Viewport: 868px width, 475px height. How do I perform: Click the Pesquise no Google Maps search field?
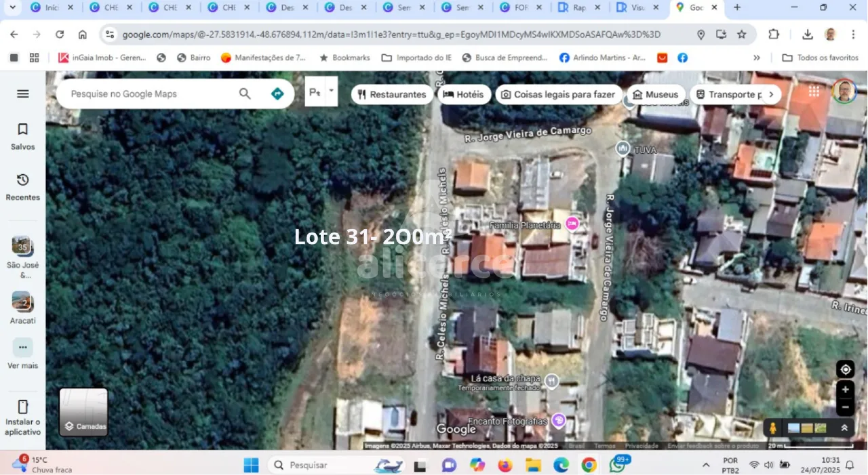(149, 94)
